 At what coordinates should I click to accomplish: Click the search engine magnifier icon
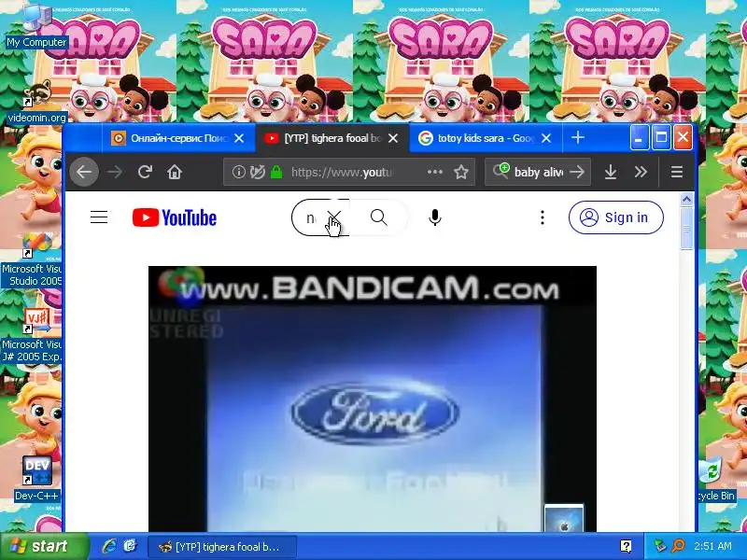(501, 171)
